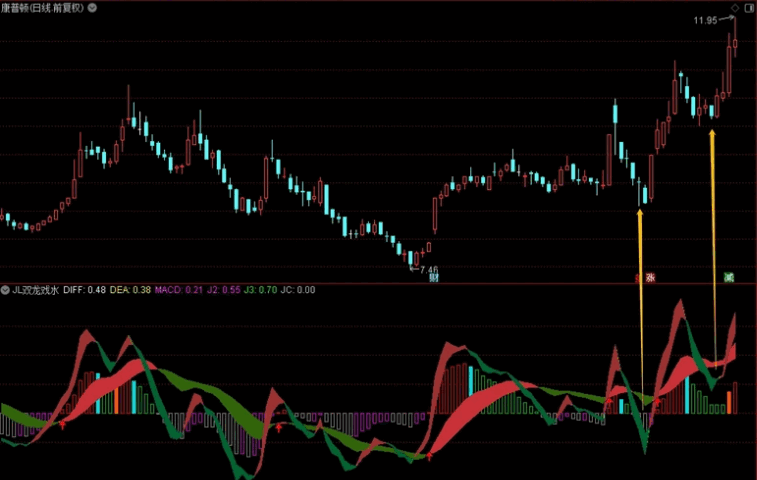Click the J3: 0.70 value
757x480 pixels.
pyautogui.click(x=261, y=290)
